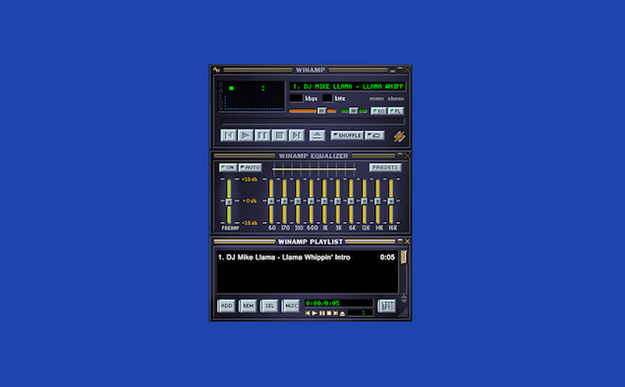Viewport: 625px width, 387px height.
Task: Toggle Shuffle mode
Action: pos(347,136)
